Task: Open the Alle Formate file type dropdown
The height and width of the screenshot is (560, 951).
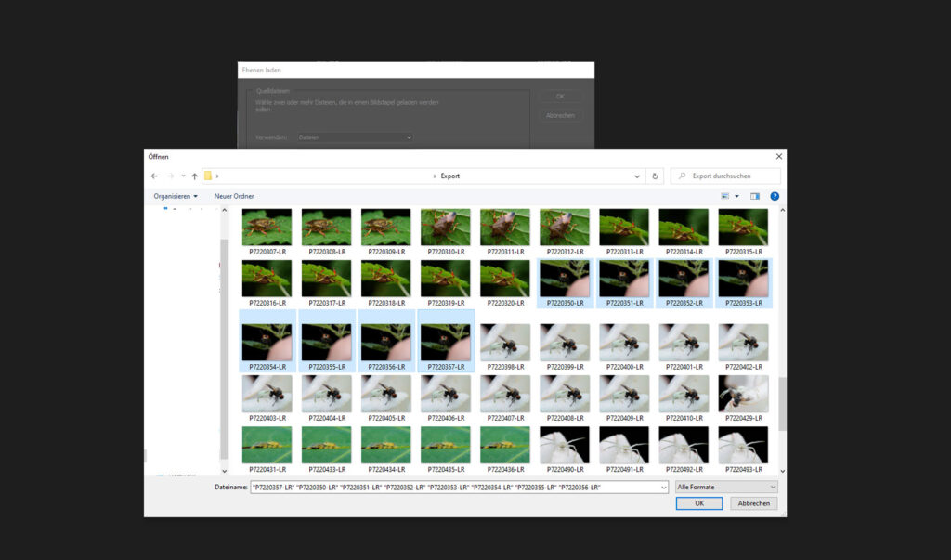Action: pyautogui.click(x=726, y=487)
